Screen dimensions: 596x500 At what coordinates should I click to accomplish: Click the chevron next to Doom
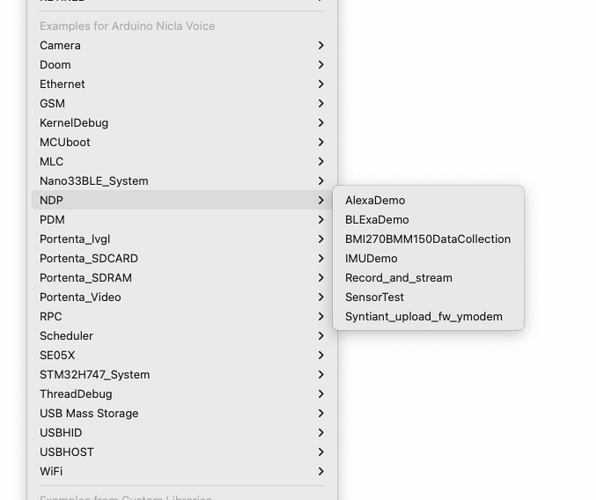(x=321, y=65)
